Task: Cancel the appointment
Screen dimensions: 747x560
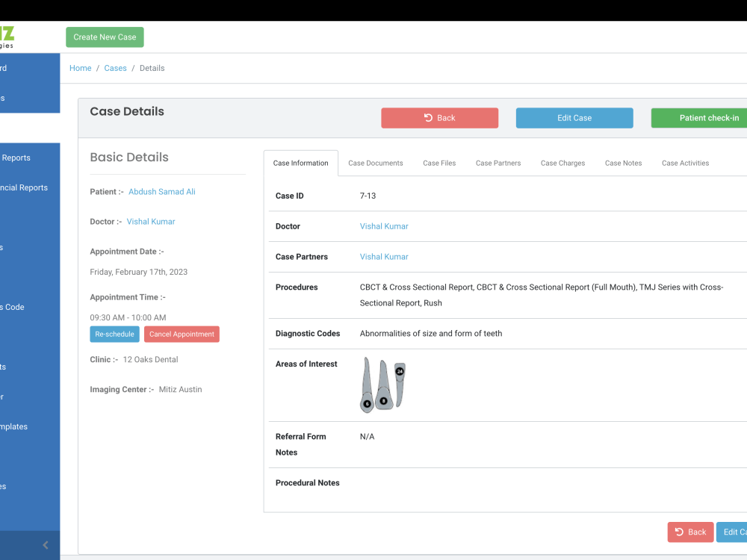Action: pos(182,334)
